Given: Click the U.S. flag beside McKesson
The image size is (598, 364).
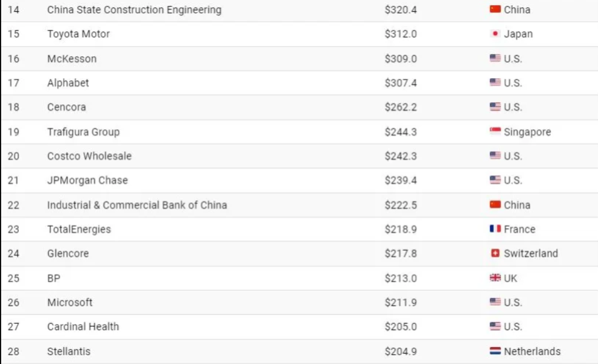Looking at the screenshot, I should pos(495,58).
